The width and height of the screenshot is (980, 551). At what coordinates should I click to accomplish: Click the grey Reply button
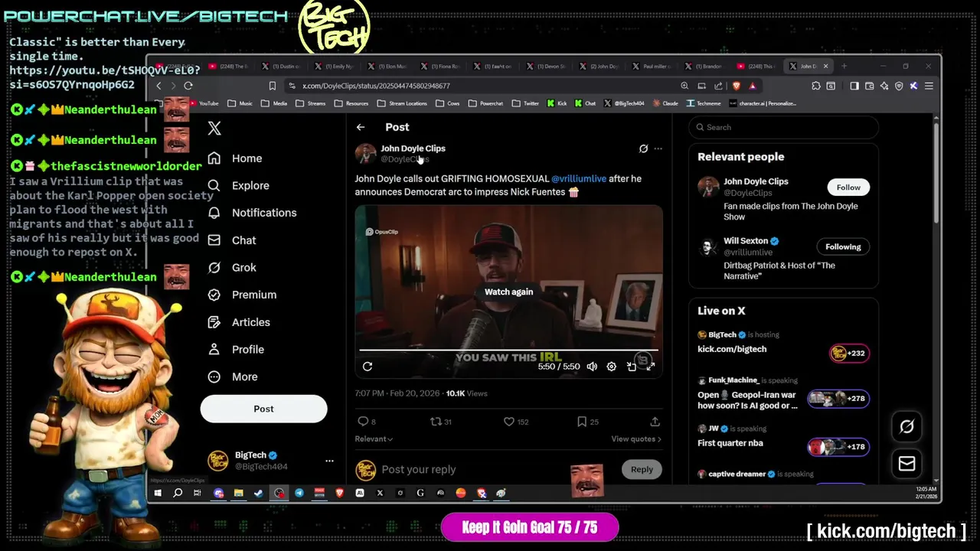point(642,470)
